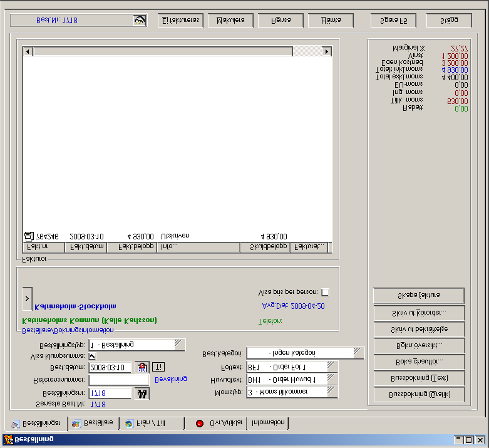Click the invoice icon on row 764246
489x448 pixels.
(x=28, y=236)
